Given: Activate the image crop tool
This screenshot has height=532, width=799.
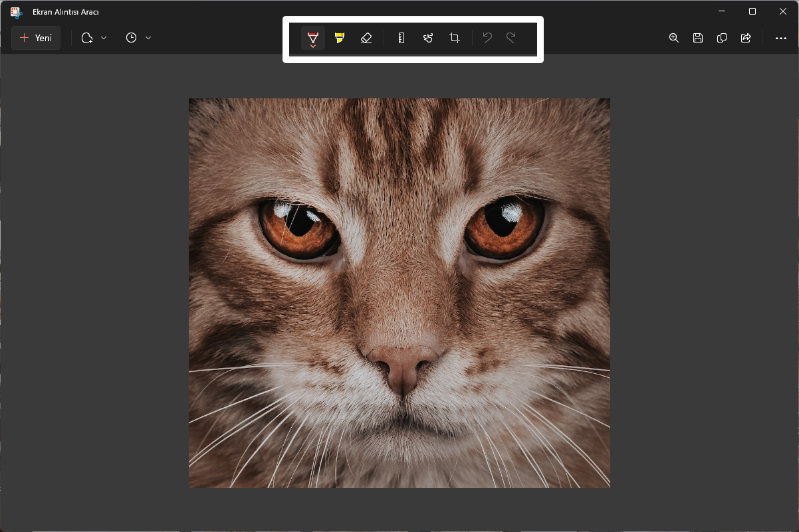Looking at the screenshot, I should click(455, 38).
